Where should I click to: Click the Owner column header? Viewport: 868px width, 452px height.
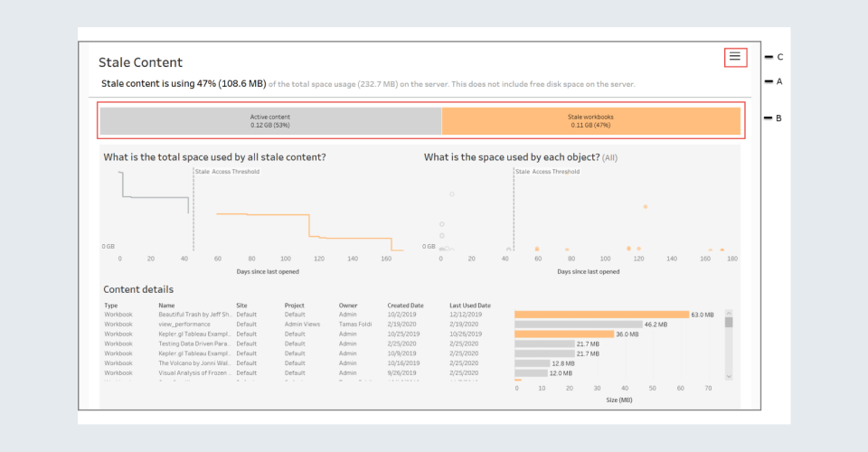click(348, 306)
